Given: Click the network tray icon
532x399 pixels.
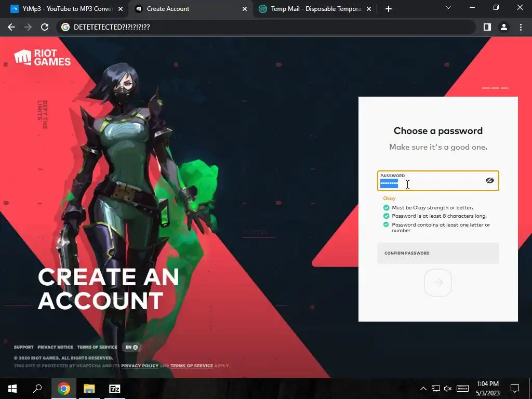Looking at the screenshot, I should click(x=436, y=389).
